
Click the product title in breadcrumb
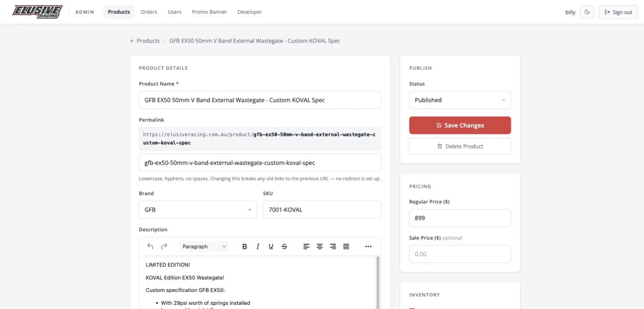pos(255,41)
